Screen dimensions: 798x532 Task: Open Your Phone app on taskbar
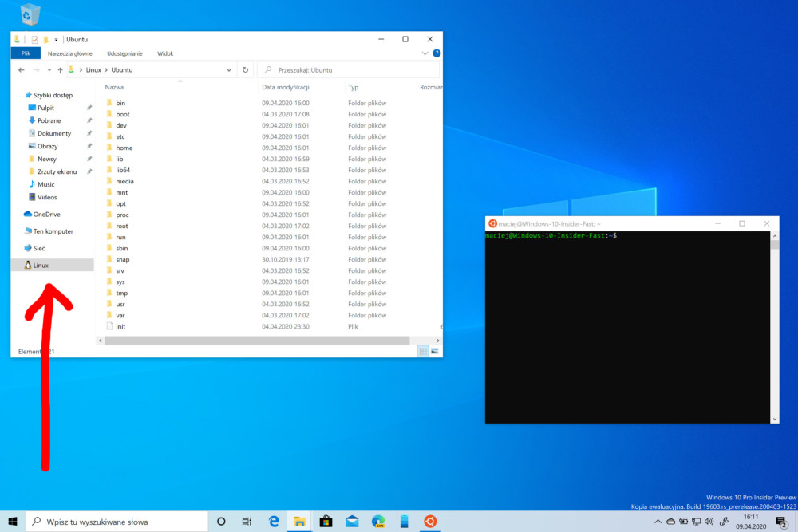[404, 522]
